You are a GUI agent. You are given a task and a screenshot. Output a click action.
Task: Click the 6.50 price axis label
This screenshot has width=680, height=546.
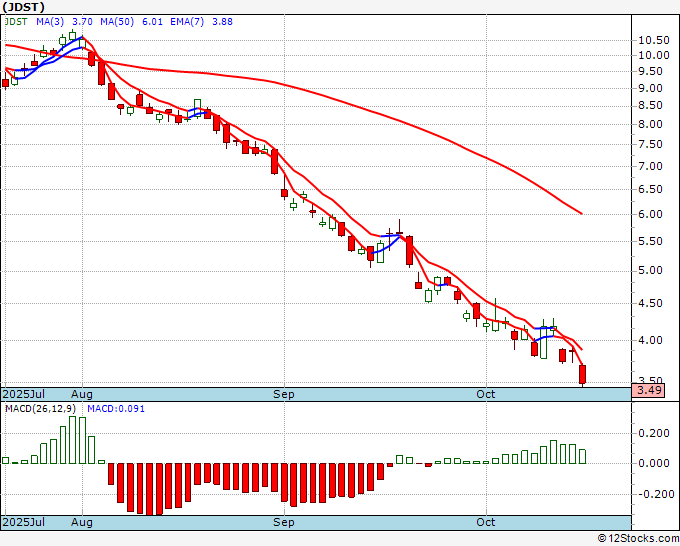651,189
